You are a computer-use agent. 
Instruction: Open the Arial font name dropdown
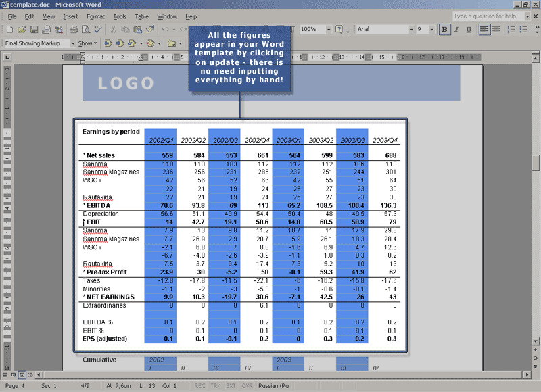411,30
